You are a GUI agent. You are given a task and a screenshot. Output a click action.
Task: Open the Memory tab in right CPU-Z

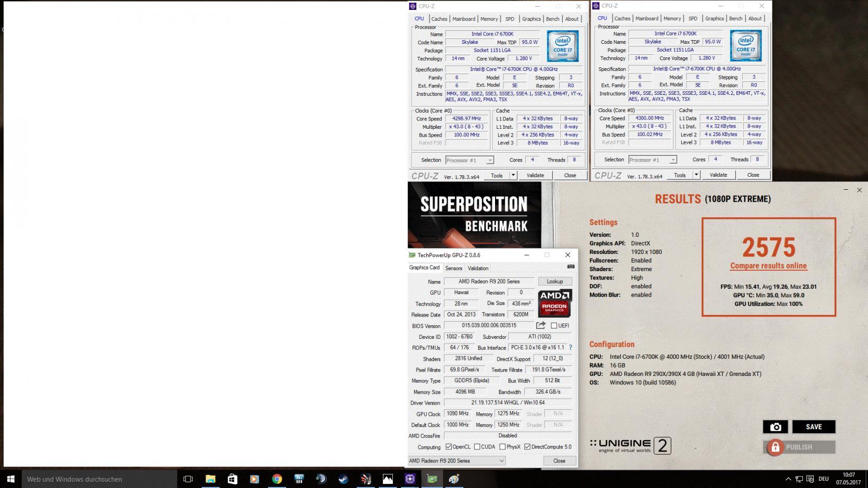click(672, 18)
